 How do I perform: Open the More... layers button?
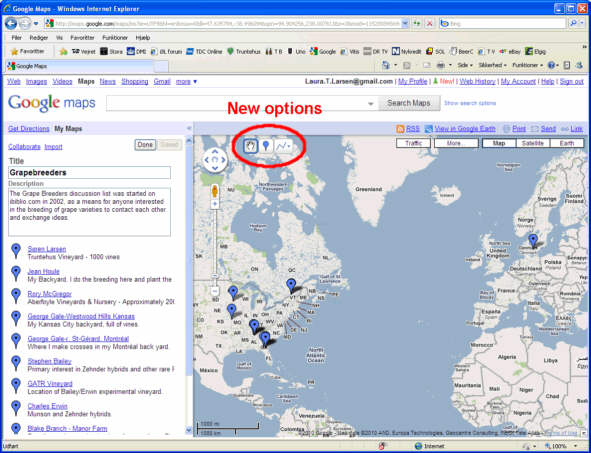pos(456,143)
